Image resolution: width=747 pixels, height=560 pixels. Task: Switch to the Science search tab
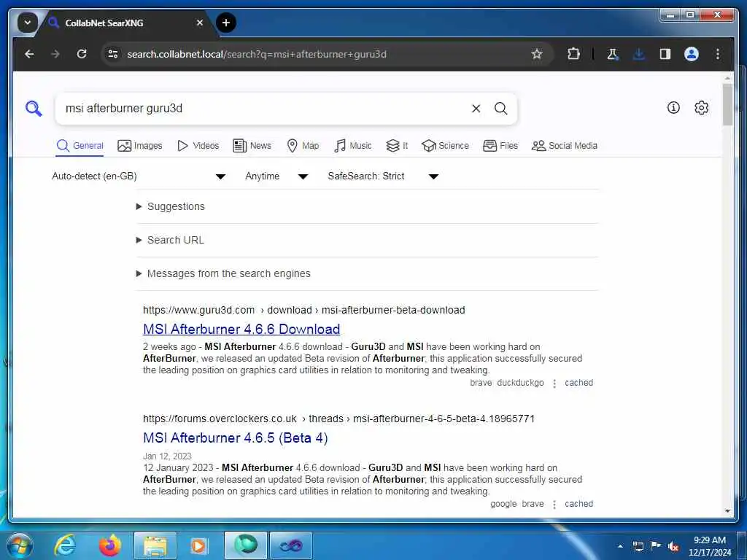(446, 146)
